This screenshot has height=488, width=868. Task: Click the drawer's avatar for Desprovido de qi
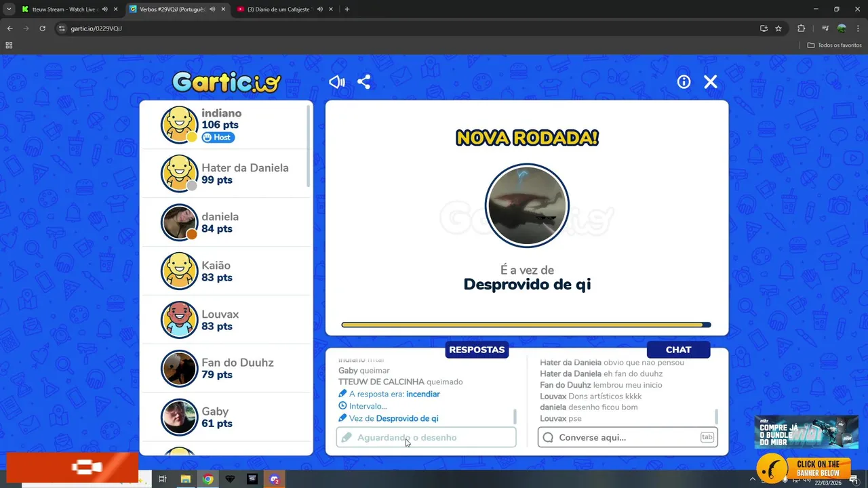click(527, 205)
